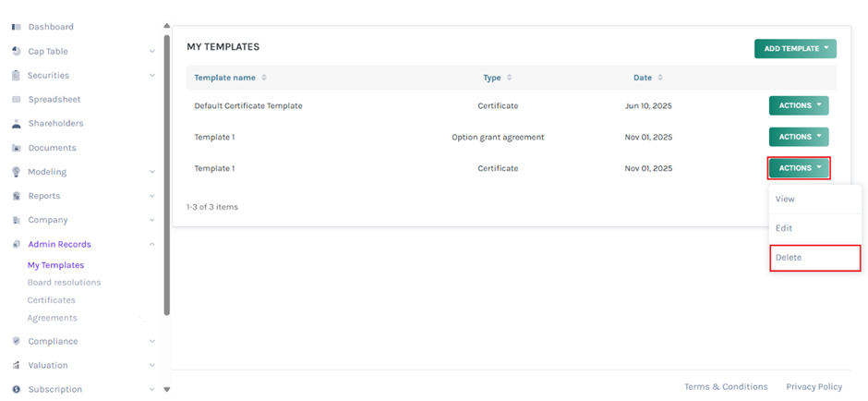The height and width of the screenshot is (401, 868).
Task: Open Actions for Default Certificate Template
Action: click(799, 105)
